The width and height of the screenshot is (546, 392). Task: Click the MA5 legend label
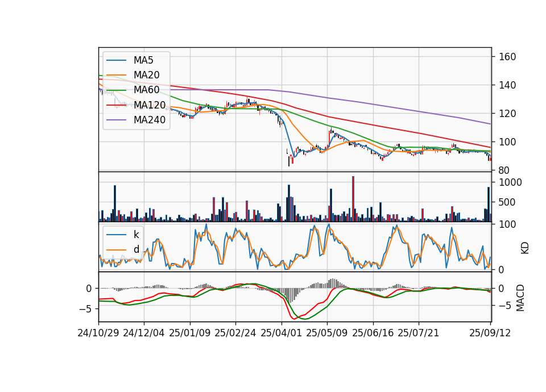point(143,60)
